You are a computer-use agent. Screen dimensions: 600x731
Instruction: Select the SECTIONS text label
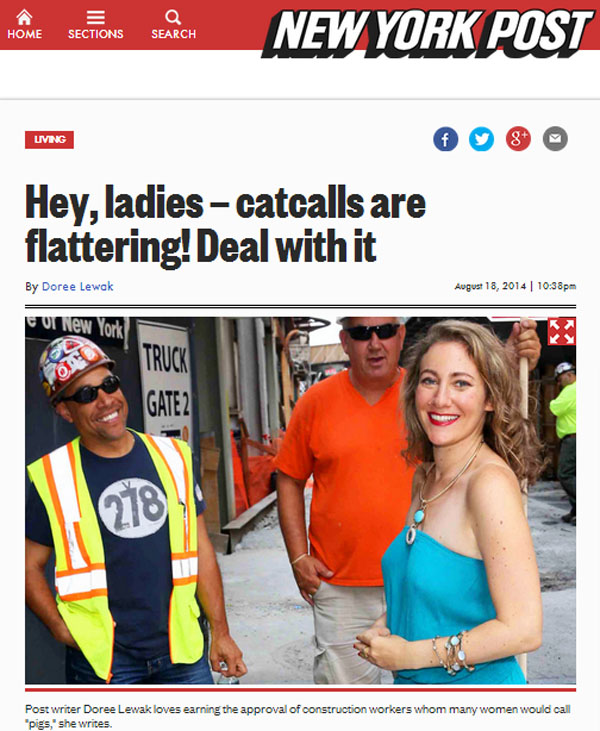tap(96, 34)
